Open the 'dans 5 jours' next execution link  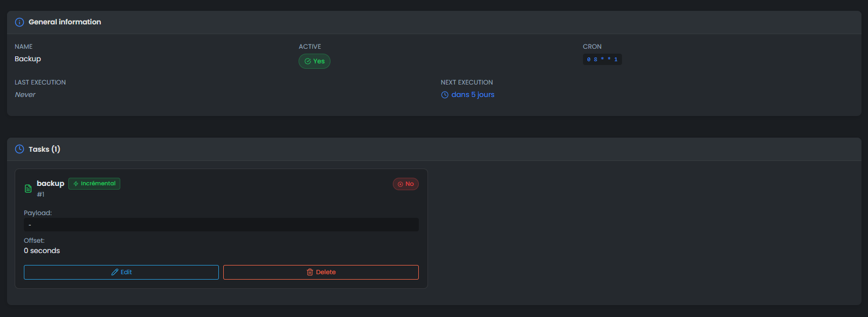472,95
